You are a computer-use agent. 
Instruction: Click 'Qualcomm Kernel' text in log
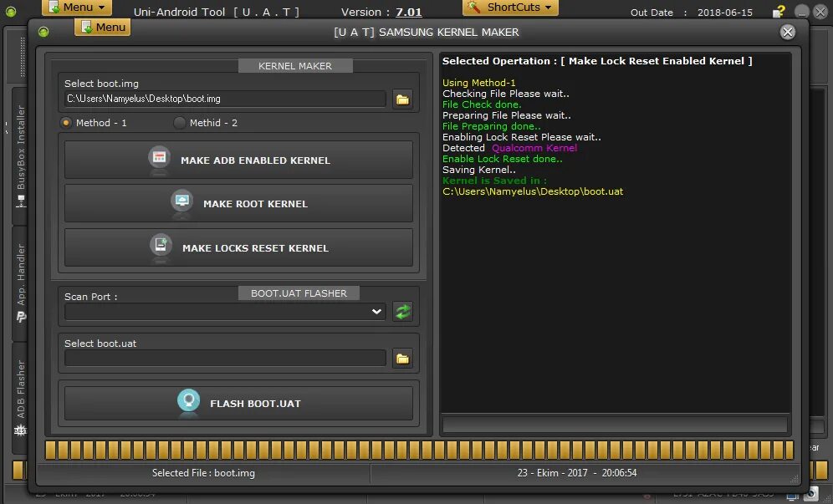tap(534, 148)
